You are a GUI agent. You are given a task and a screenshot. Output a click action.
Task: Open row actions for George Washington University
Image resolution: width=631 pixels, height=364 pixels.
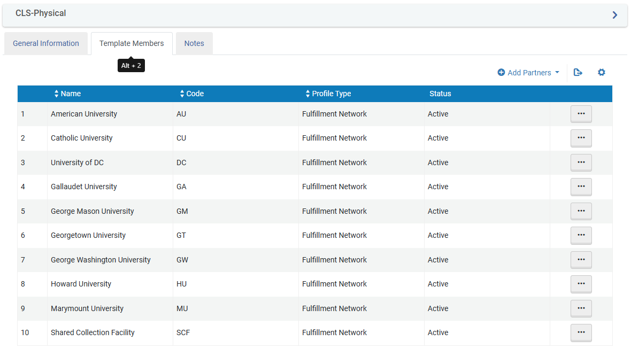point(581,260)
